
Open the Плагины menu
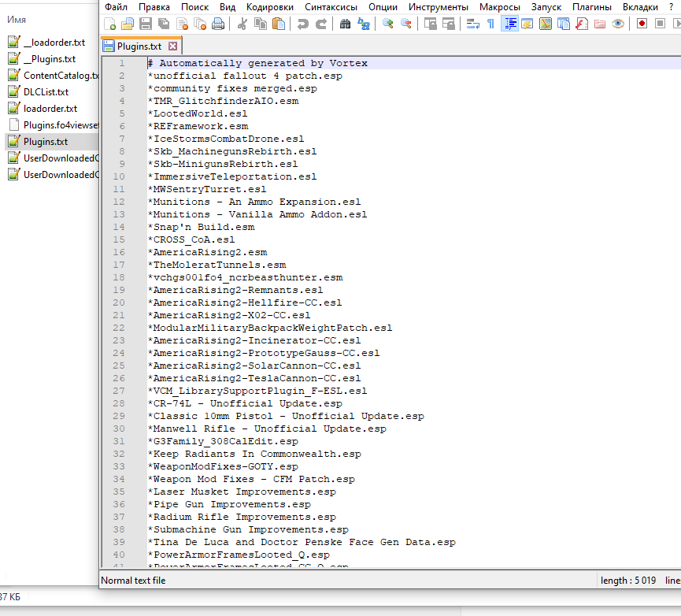tap(592, 7)
